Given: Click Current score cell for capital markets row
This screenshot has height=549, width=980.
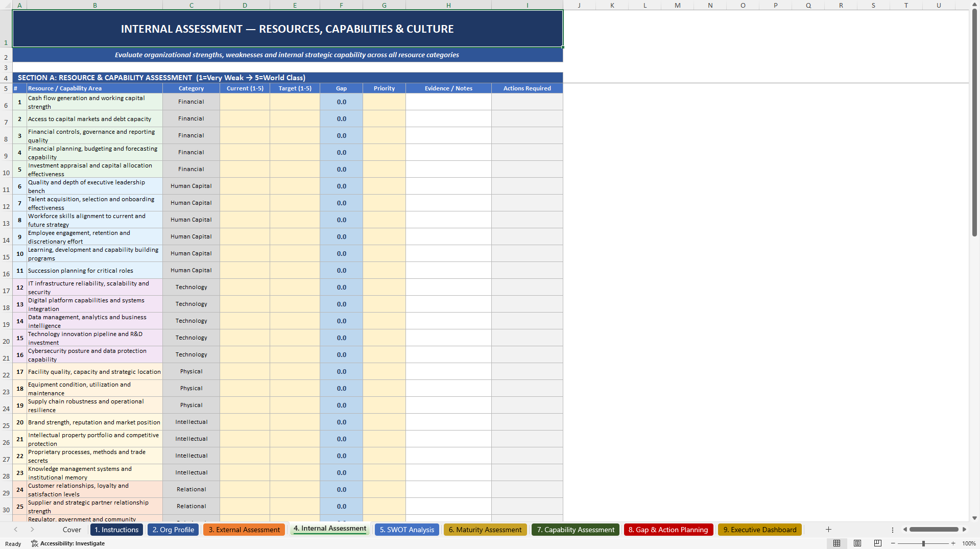Looking at the screenshot, I should tap(245, 118).
